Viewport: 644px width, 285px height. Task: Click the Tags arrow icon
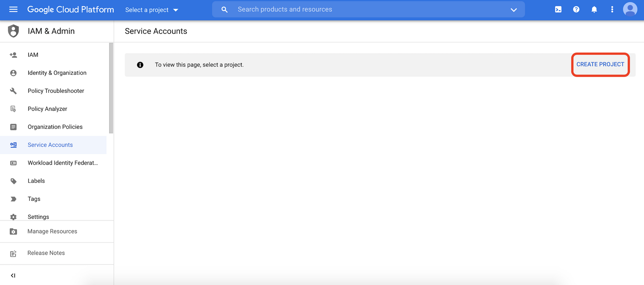[x=13, y=199]
